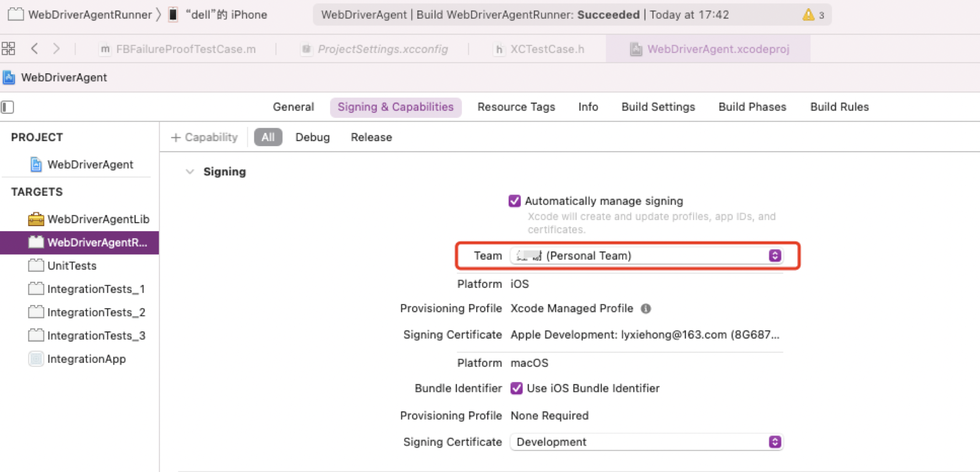This screenshot has width=980, height=472.
Task: Switch to the General tab
Action: (293, 107)
